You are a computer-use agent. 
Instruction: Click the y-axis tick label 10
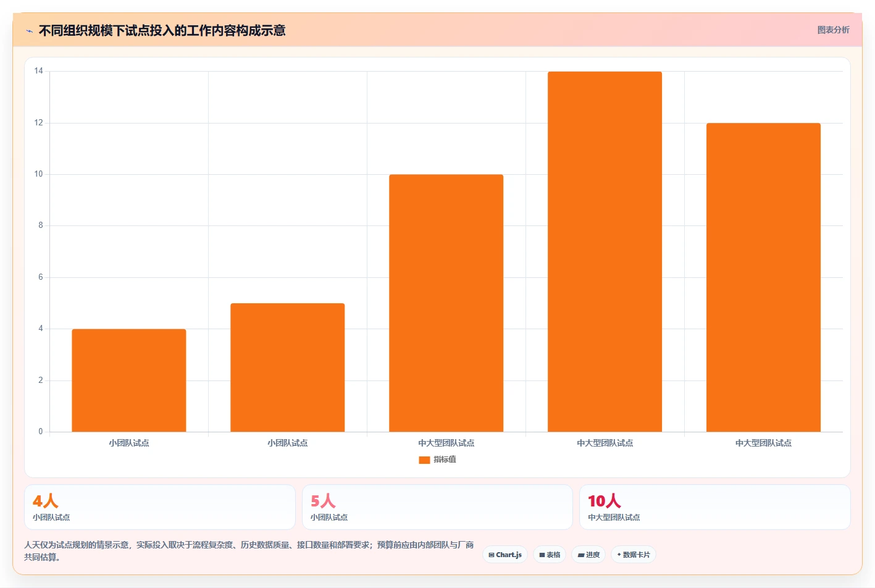point(39,174)
